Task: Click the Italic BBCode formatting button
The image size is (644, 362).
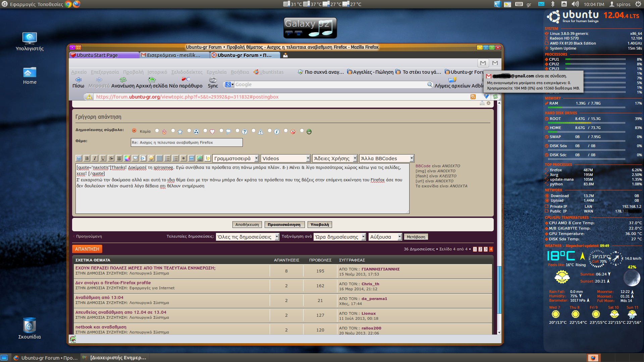Action: (x=95, y=158)
